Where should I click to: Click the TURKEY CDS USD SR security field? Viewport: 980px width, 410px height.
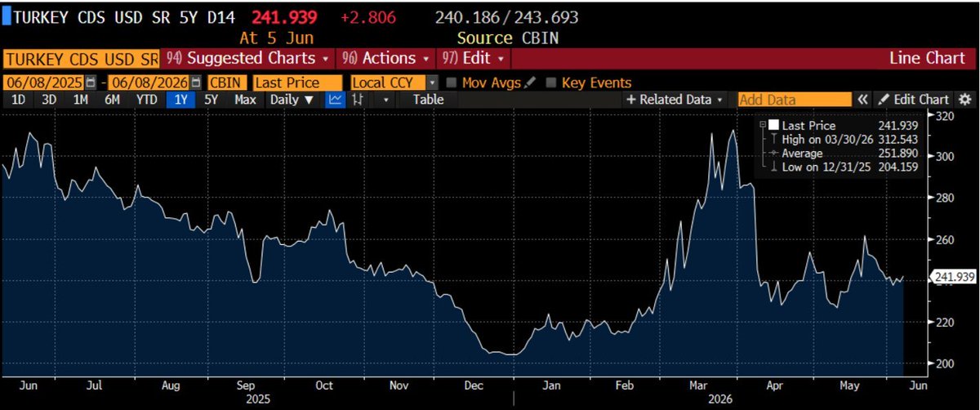point(81,59)
